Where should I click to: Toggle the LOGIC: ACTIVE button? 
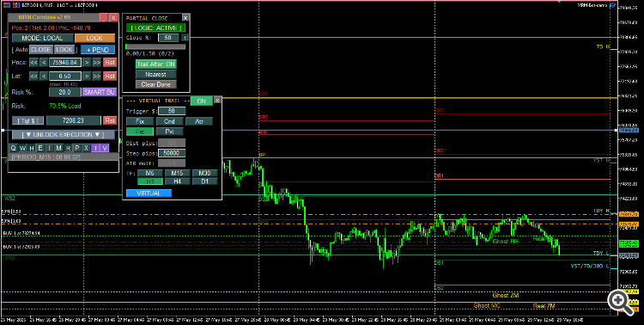coord(156,28)
